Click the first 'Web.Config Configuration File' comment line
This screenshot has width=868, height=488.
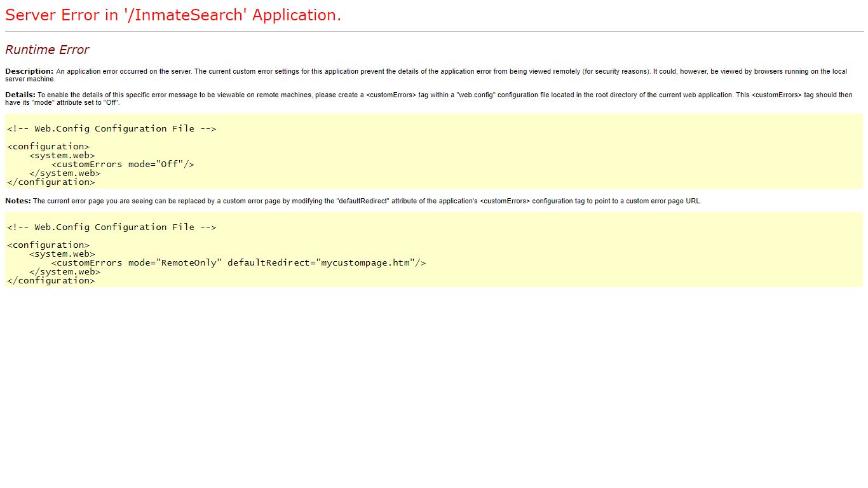click(x=112, y=128)
